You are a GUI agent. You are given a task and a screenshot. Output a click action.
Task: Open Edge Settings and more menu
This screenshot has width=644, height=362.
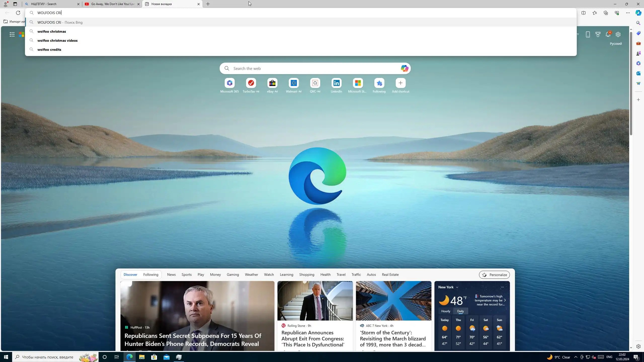[628, 13]
